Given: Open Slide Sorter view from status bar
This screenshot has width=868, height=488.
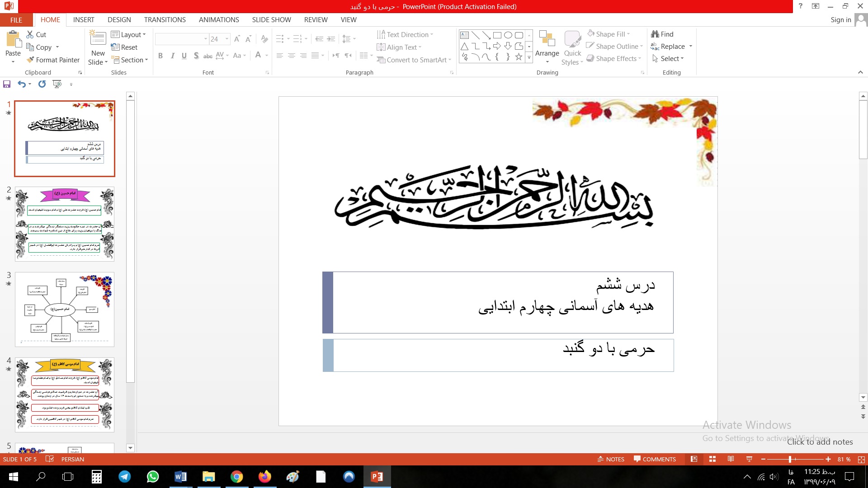Looking at the screenshot, I should tap(712, 459).
